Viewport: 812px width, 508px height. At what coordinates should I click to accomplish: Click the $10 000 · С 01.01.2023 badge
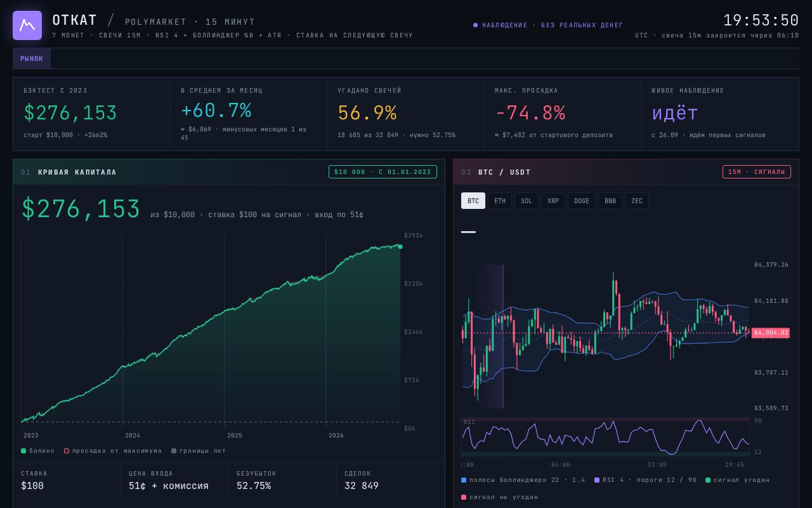pos(383,172)
